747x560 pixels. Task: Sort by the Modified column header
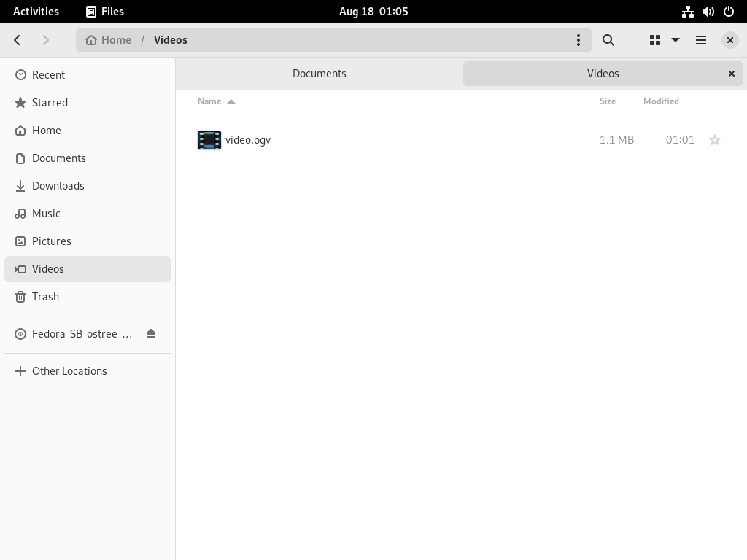(x=661, y=101)
